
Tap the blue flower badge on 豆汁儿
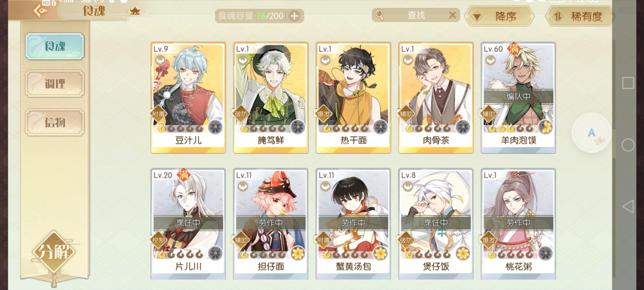pyautogui.click(x=215, y=127)
